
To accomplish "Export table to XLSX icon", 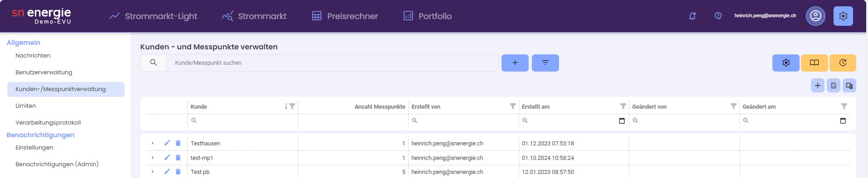I will [834, 86].
